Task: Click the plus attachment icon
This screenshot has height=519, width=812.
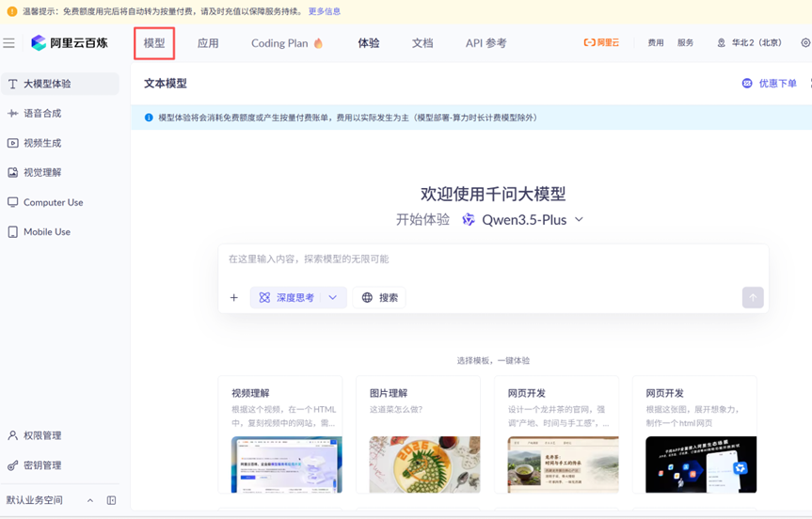Action: (x=234, y=297)
